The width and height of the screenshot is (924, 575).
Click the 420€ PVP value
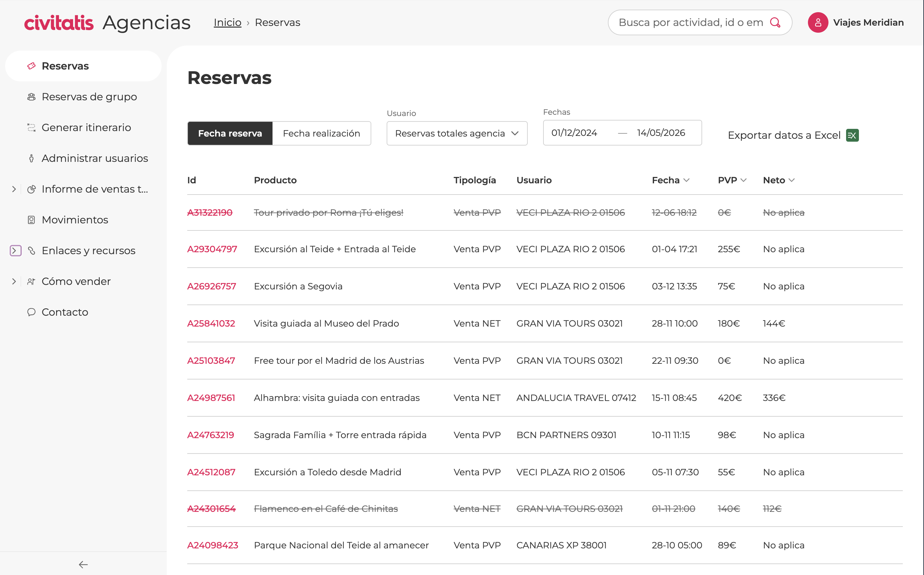730,398
